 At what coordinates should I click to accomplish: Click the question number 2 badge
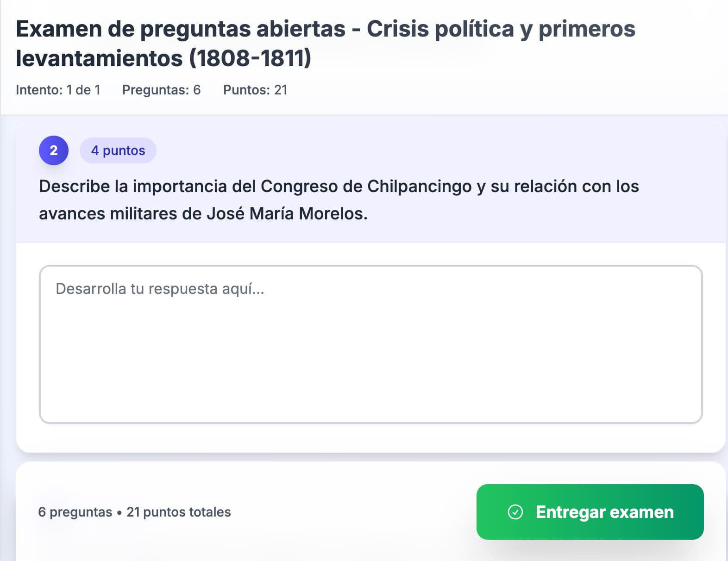tap(54, 150)
